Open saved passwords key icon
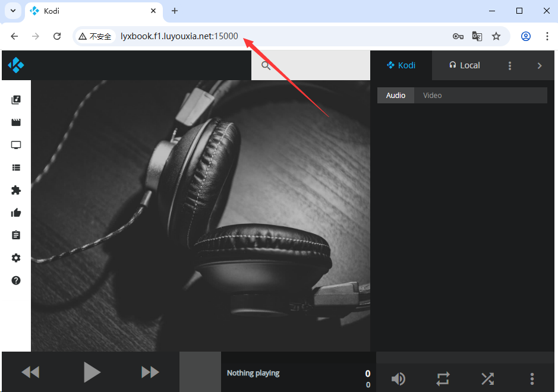The image size is (558, 392). (x=458, y=36)
